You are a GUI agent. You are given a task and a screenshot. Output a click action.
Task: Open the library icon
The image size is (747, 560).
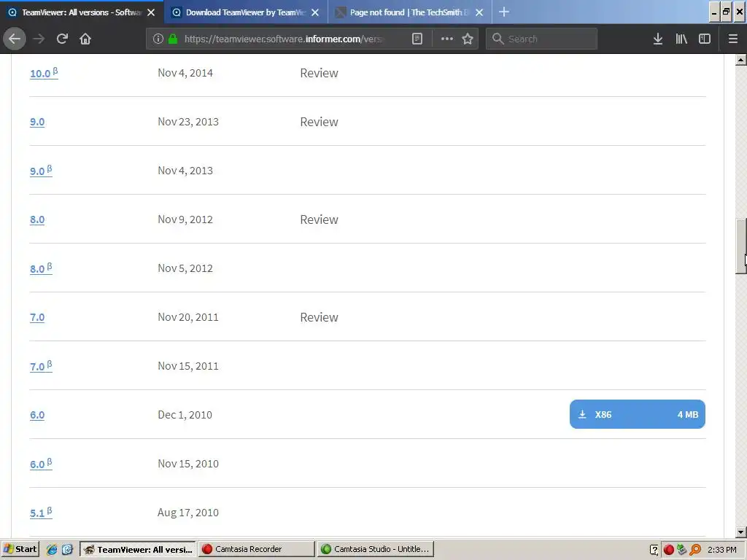(x=681, y=39)
